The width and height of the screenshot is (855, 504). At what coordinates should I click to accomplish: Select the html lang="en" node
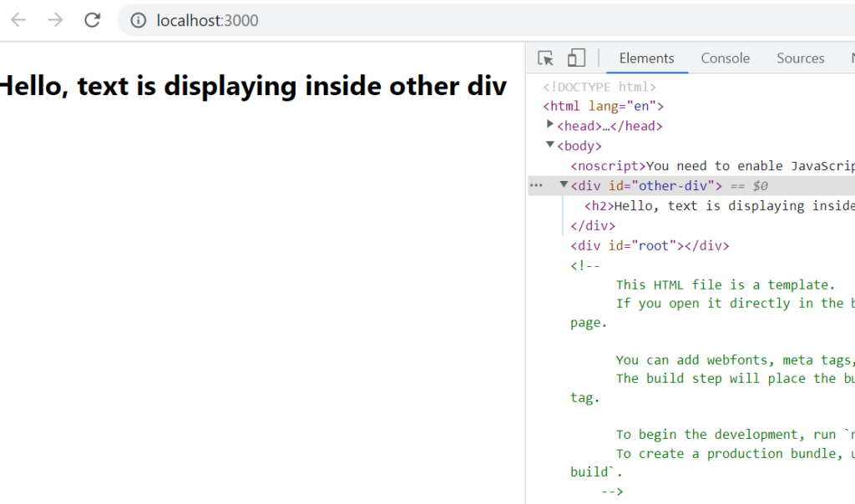click(x=603, y=106)
